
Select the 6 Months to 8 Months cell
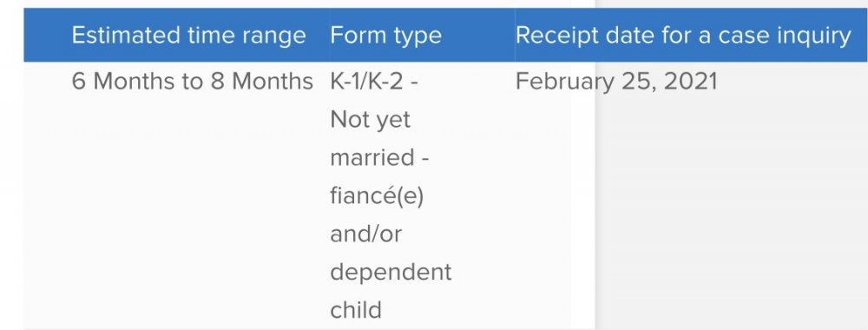tap(192, 82)
